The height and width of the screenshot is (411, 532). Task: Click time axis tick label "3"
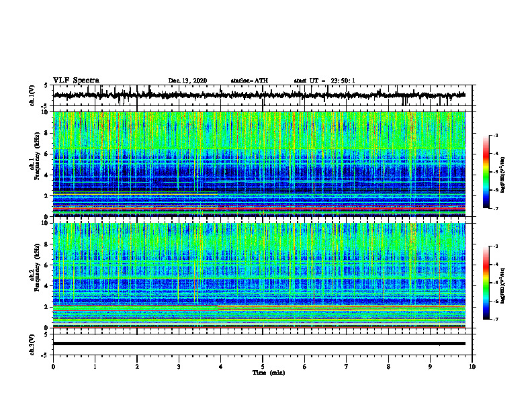pyautogui.click(x=179, y=367)
